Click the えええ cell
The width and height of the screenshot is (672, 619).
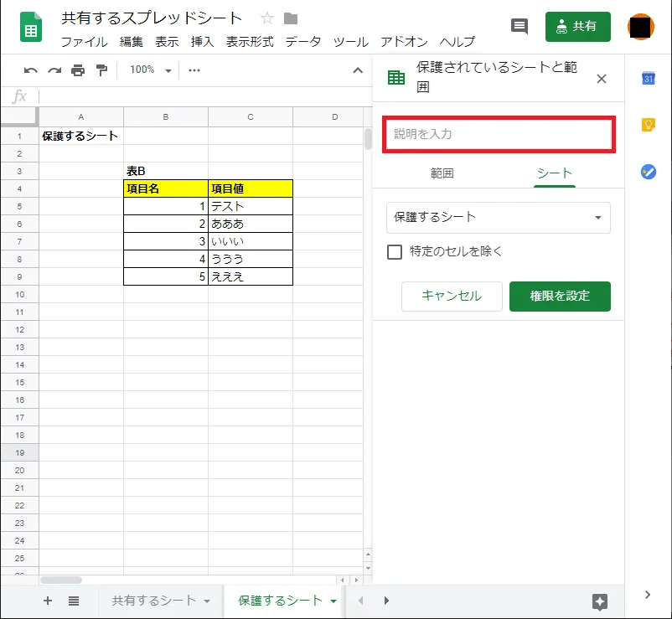coord(251,276)
